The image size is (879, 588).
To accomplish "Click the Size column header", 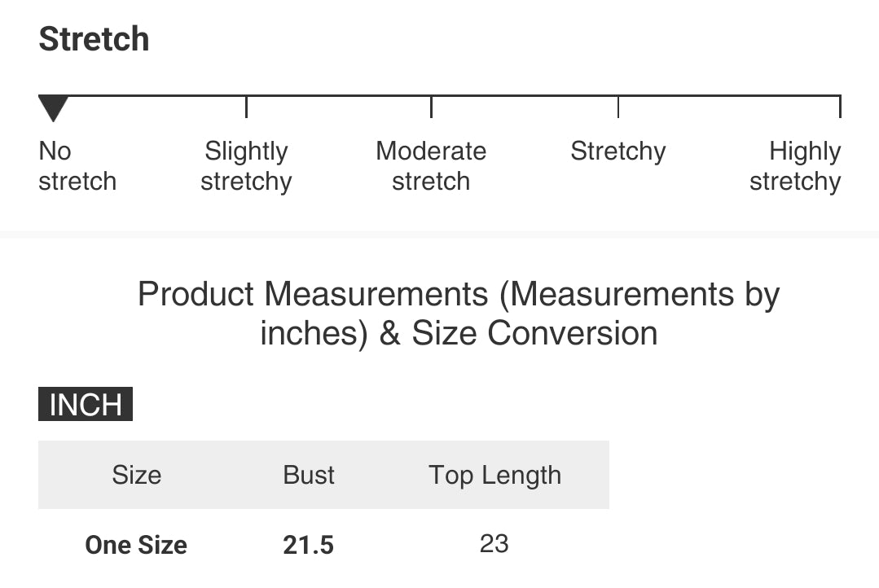I will (136, 475).
